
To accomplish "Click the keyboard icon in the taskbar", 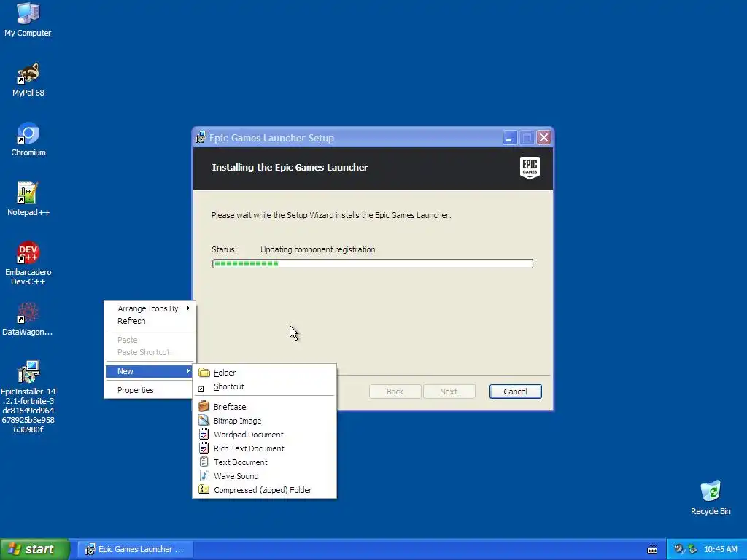I will pos(652,550).
